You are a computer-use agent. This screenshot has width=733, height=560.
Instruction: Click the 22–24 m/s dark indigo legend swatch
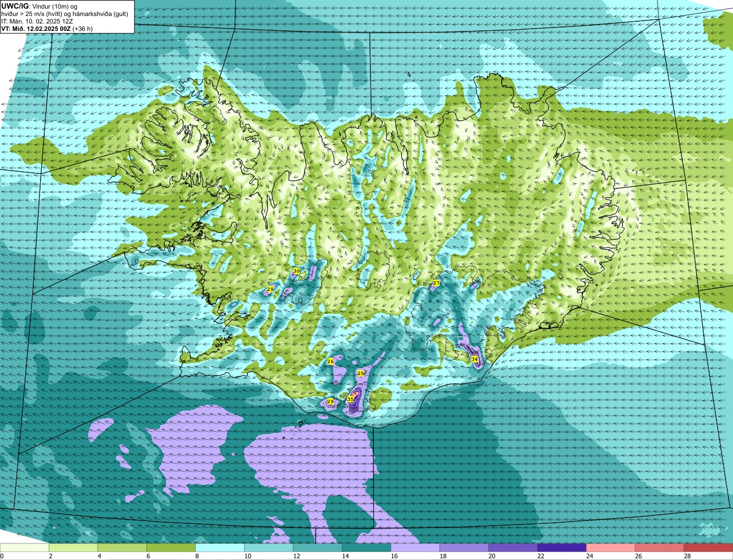pyautogui.click(x=562, y=548)
